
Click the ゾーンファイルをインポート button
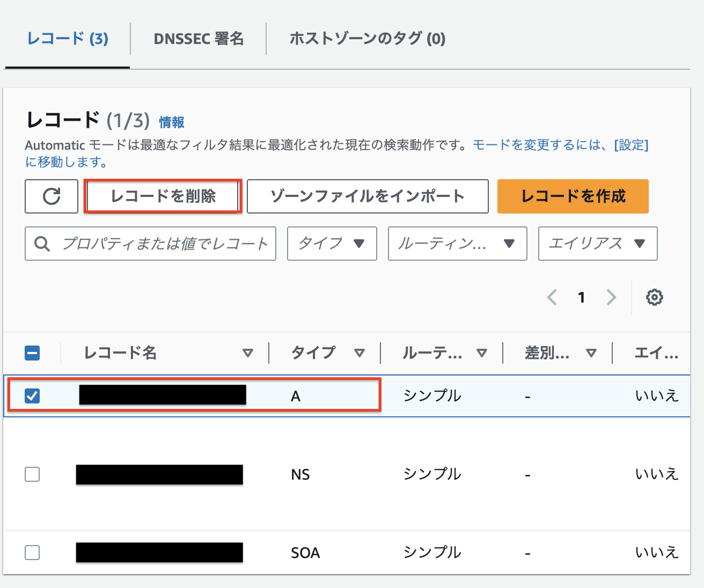click(x=367, y=196)
